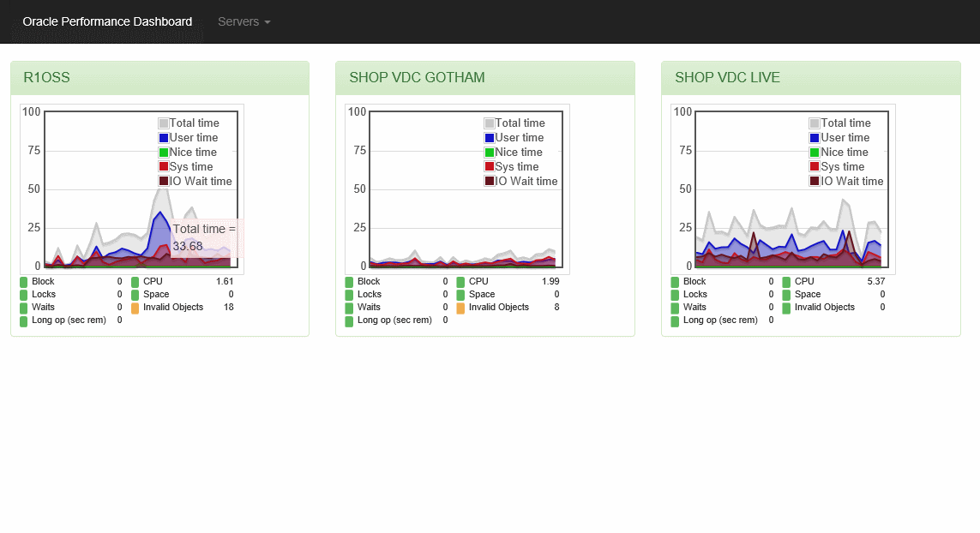Image resolution: width=980 pixels, height=533 pixels.
Task: Click the green Space status indicator in GOTHAM
Action: point(460,295)
